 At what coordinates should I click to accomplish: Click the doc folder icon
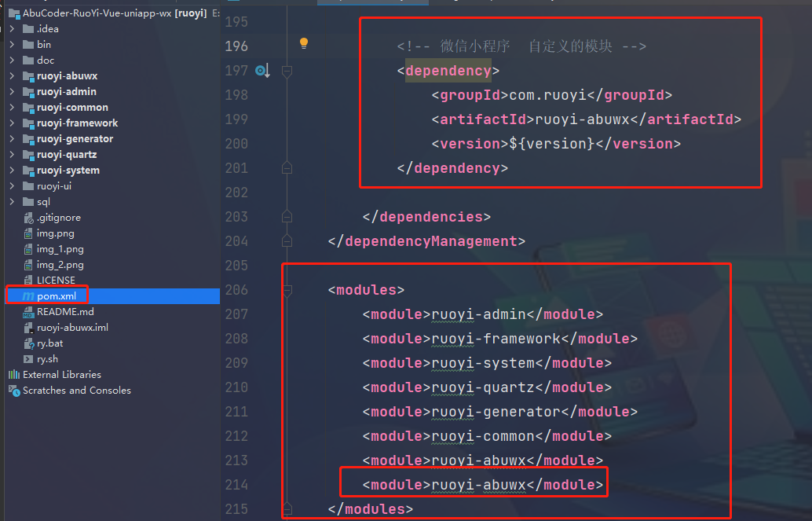28,61
